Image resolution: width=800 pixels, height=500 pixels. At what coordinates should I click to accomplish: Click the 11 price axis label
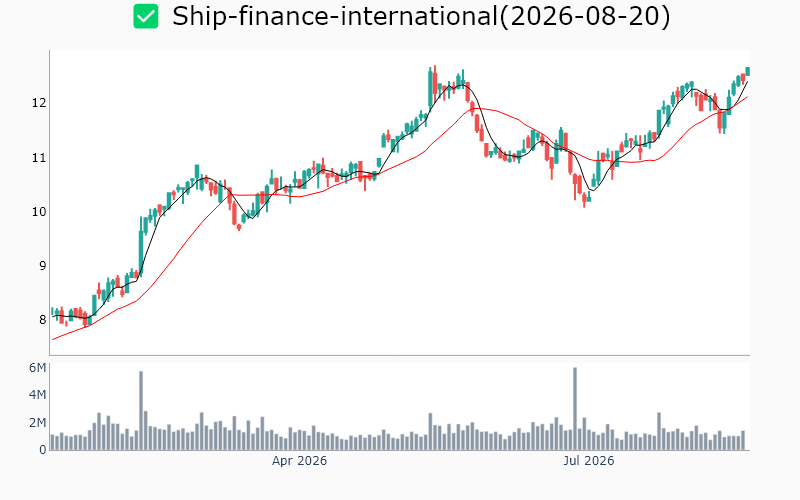pos(39,158)
